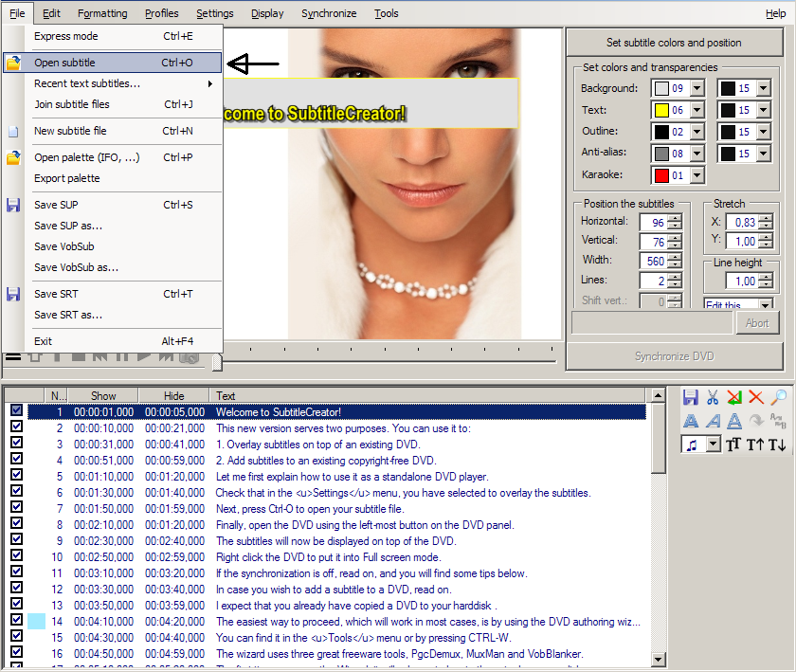This screenshot has width=796, height=672.
Task: Open the Background transparency 15 dropdown
Action: point(764,88)
